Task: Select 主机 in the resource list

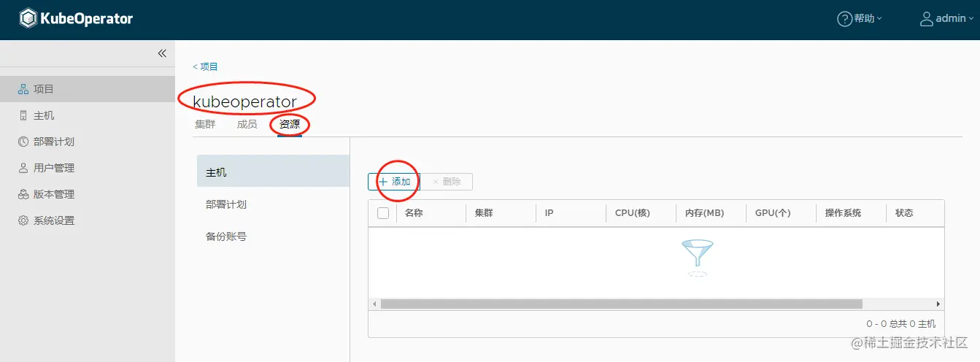Action: 274,172
